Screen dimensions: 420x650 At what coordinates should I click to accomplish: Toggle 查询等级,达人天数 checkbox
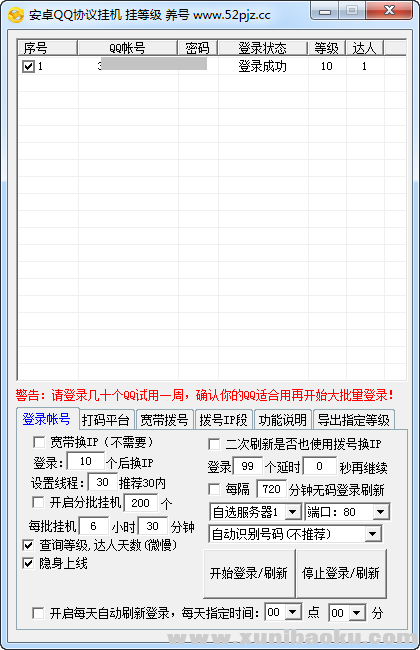(x=28, y=545)
